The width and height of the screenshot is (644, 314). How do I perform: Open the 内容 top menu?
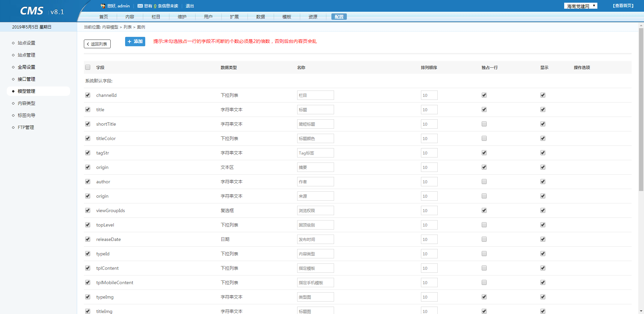pos(130,17)
